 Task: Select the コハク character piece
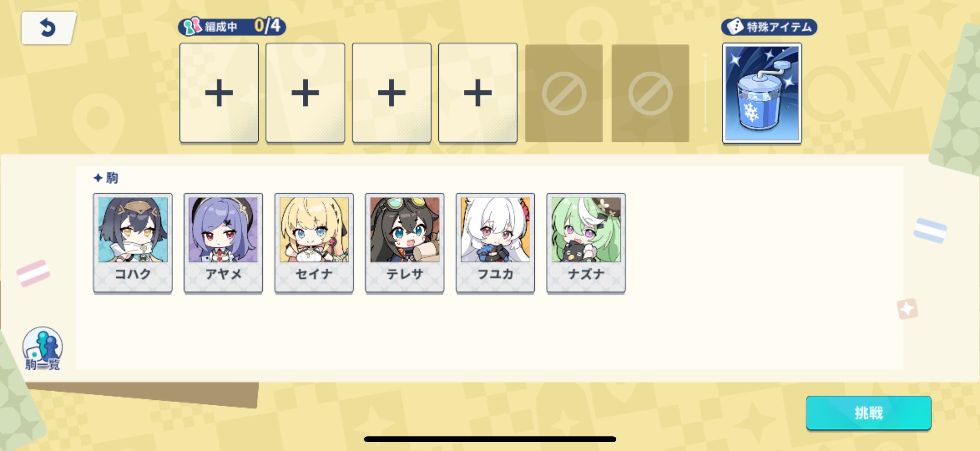coord(132,243)
